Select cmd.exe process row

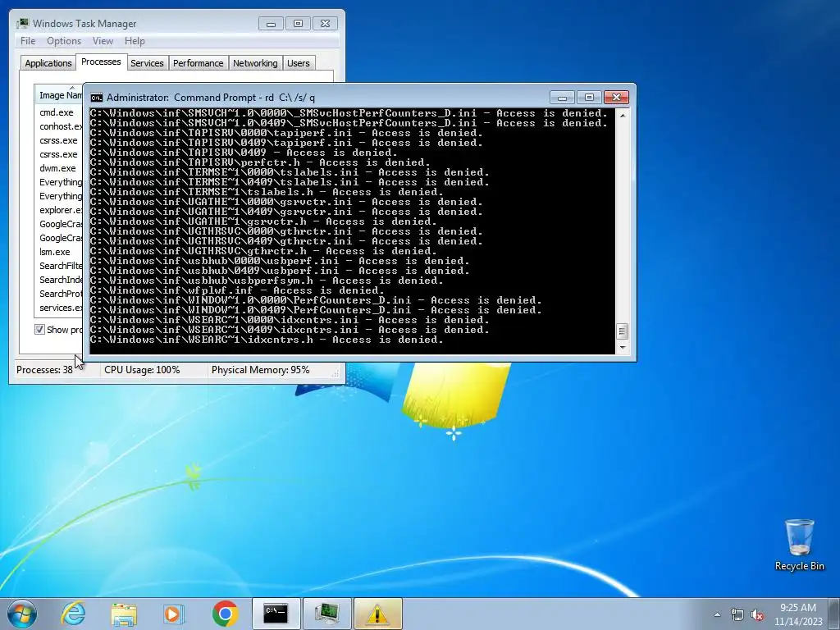coord(59,112)
